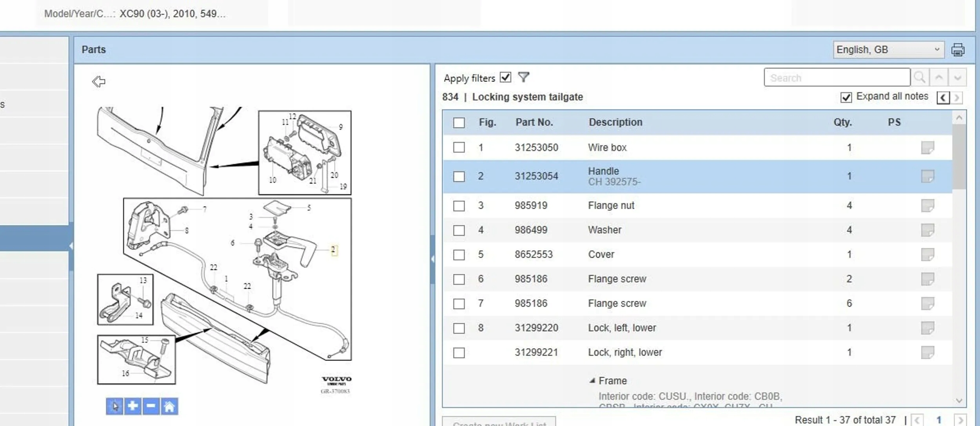Click the print icon
Viewport: 980px width, 426px height.
coord(958,50)
